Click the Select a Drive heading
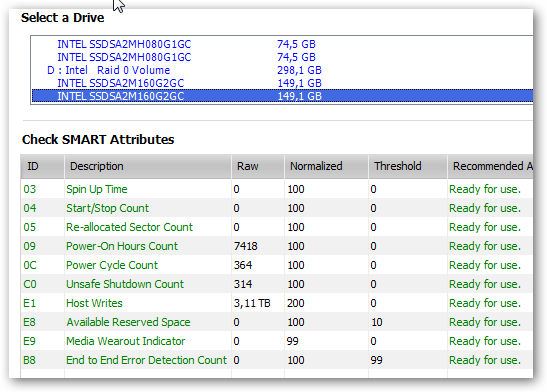 [62, 17]
